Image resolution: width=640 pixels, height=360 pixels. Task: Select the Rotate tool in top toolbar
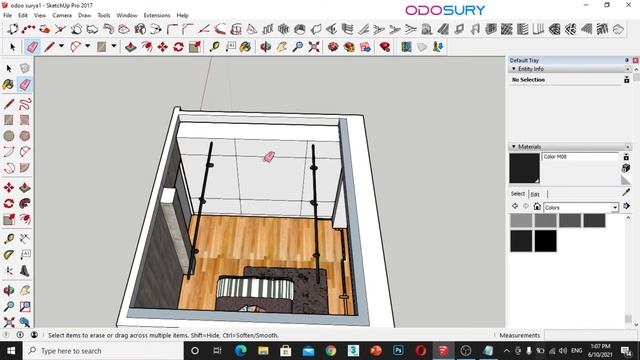coord(178,47)
